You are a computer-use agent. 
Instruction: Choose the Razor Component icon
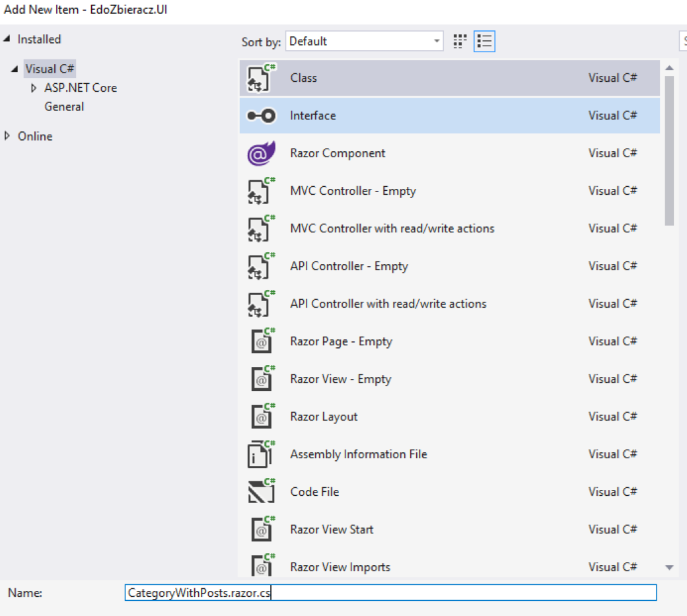click(262, 153)
